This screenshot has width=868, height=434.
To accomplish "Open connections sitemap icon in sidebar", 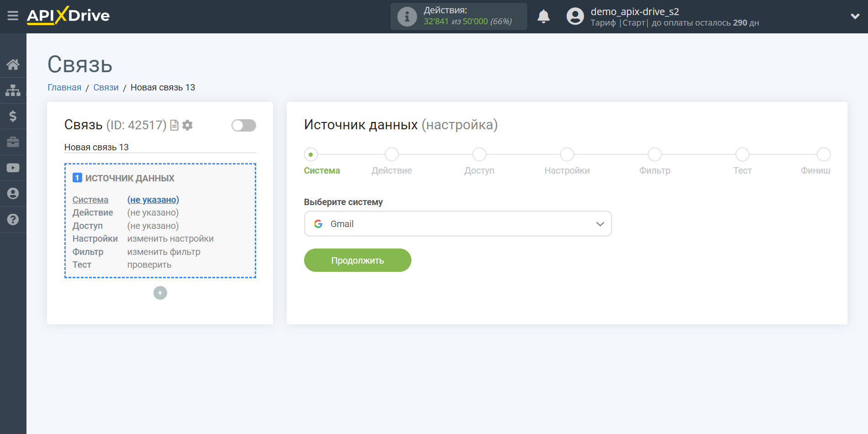I will tap(13, 90).
